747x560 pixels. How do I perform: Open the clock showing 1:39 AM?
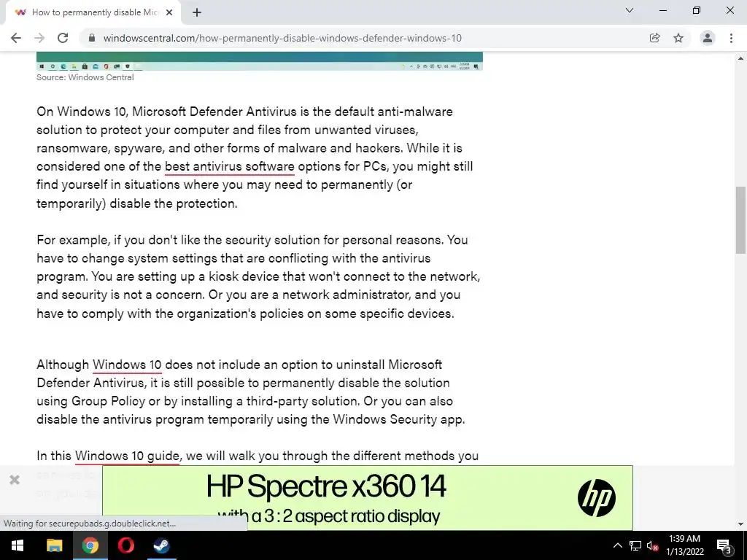point(684,545)
